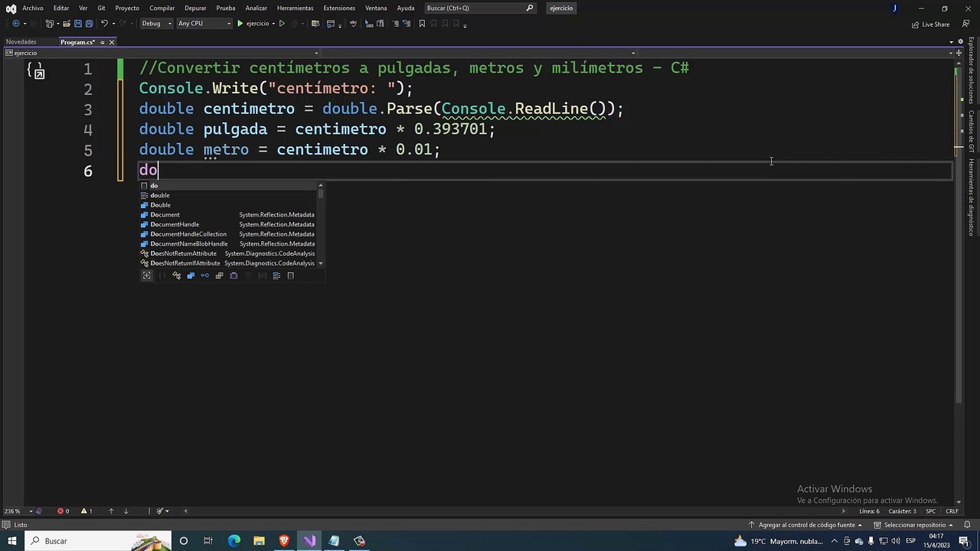Click Visual Studio icon in Windows taskbar

tap(309, 541)
